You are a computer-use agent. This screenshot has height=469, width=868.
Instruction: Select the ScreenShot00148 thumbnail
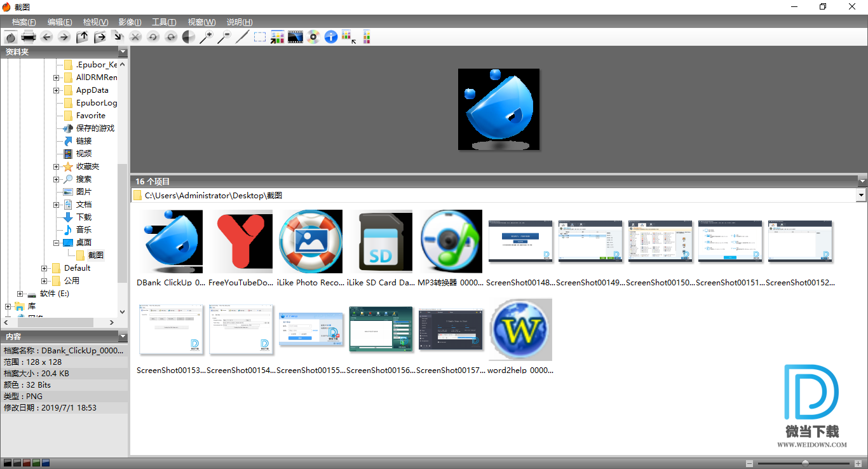tap(520, 241)
